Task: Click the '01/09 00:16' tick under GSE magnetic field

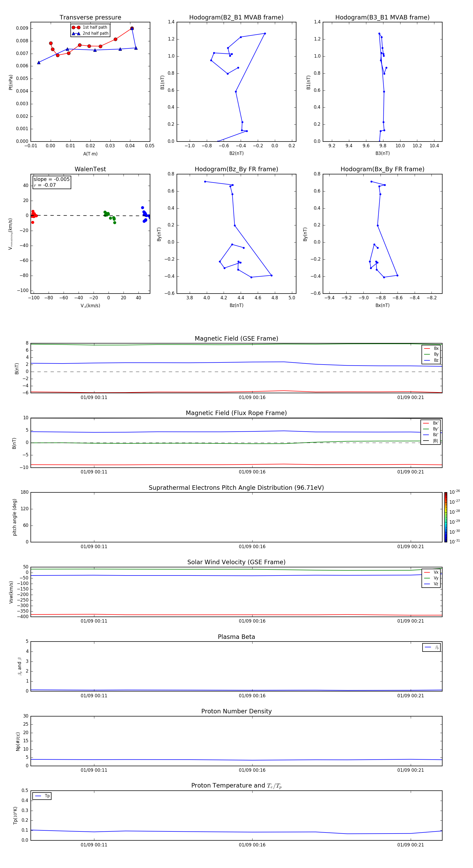Action: pos(252,398)
